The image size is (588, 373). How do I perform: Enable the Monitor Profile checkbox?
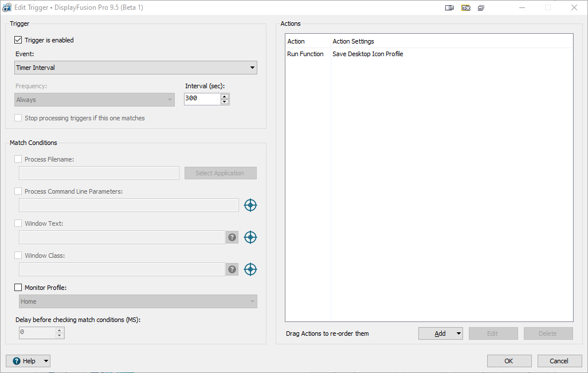tap(18, 288)
